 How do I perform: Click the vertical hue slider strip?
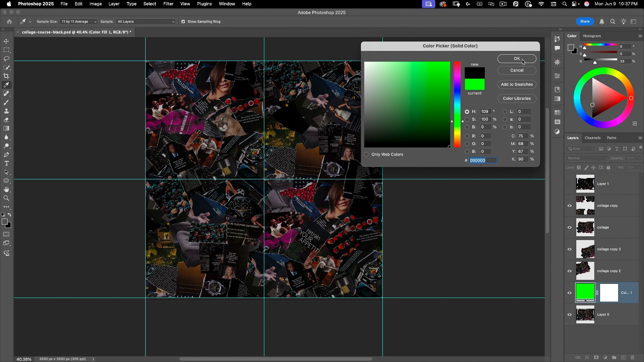pyautogui.click(x=457, y=105)
